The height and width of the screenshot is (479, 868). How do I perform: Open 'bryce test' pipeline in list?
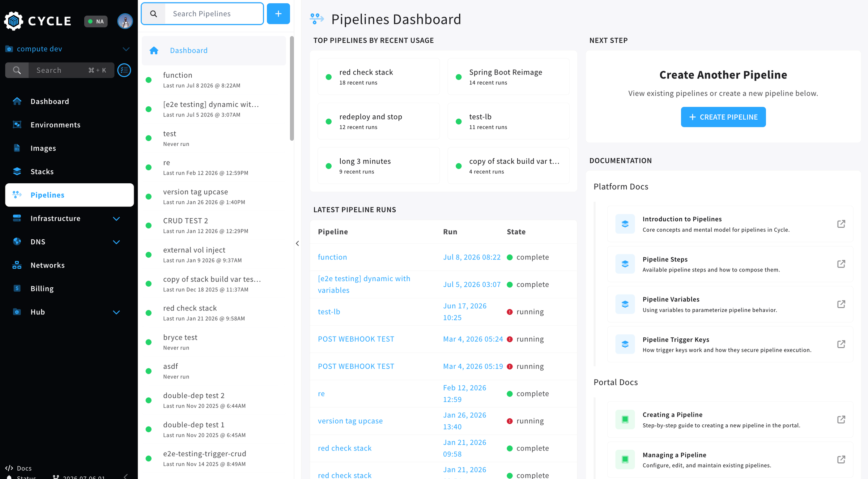click(214, 342)
